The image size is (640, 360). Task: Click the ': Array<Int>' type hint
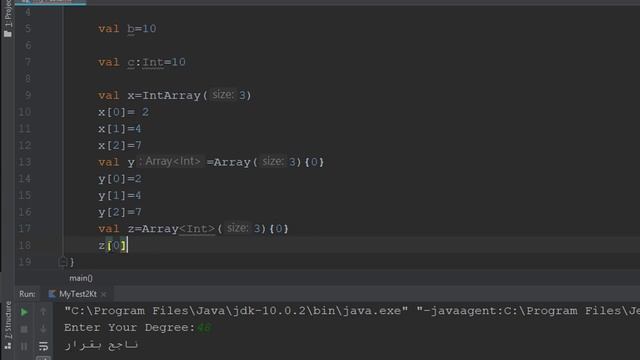coord(170,161)
